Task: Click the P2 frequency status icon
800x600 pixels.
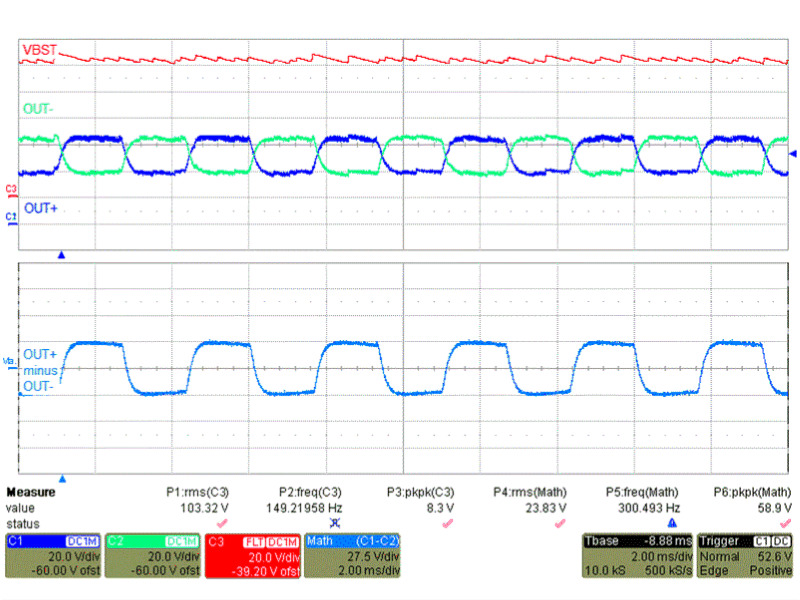Action: click(x=335, y=523)
